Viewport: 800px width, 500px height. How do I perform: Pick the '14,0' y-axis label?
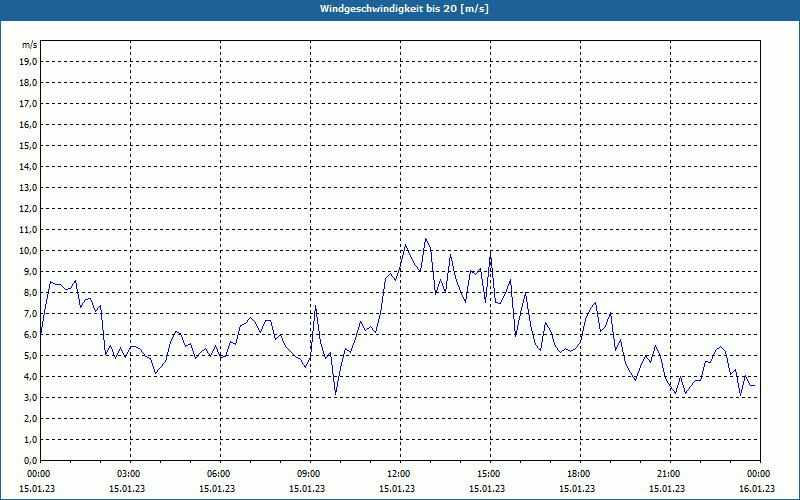coord(28,167)
